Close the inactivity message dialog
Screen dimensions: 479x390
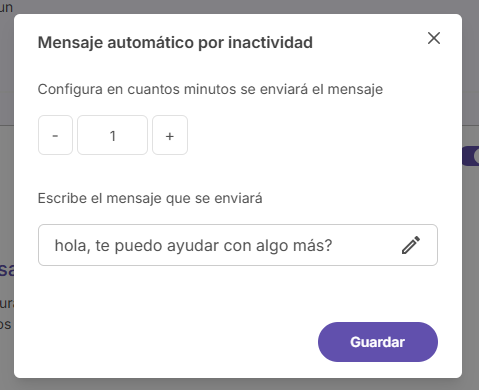(434, 38)
